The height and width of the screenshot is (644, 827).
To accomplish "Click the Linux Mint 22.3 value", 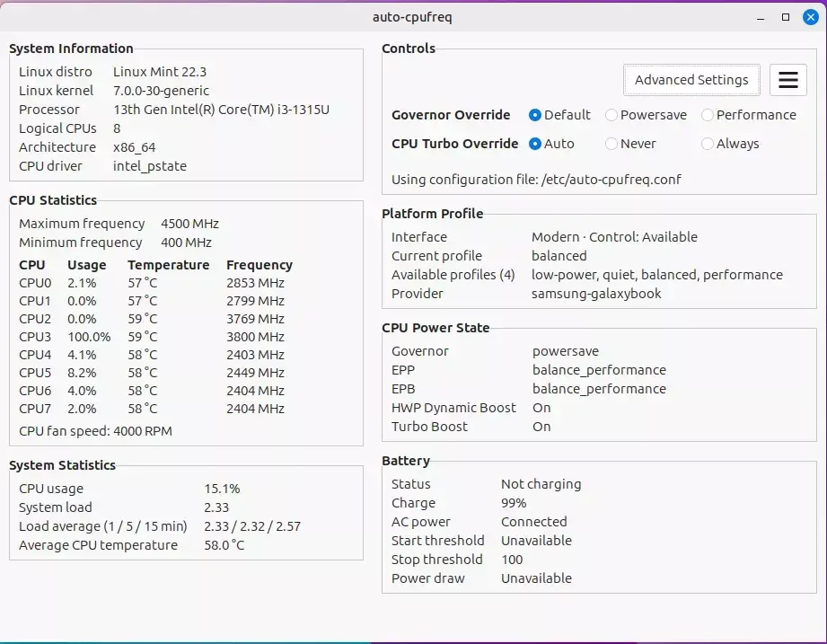I will 160,72.
